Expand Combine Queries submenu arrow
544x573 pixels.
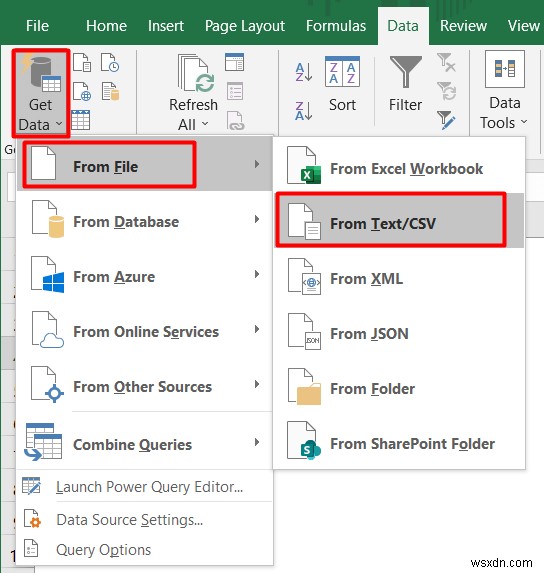click(x=257, y=442)
